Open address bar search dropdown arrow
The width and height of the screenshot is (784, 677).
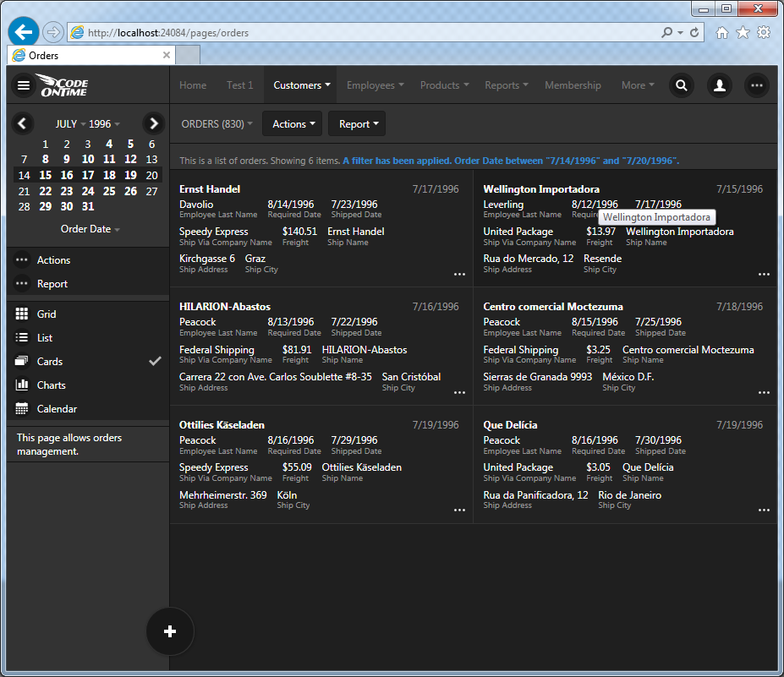tap(681, 32)
